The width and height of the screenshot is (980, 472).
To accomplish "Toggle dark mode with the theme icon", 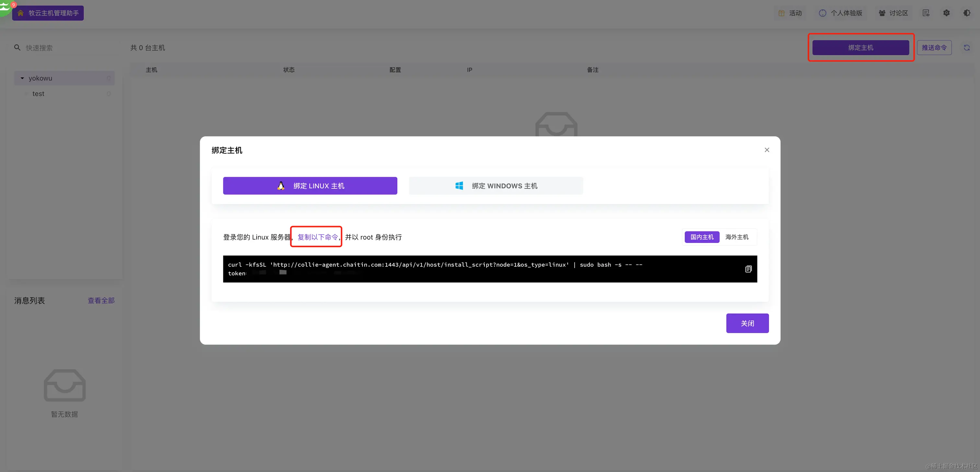I will tap(967, 13).
